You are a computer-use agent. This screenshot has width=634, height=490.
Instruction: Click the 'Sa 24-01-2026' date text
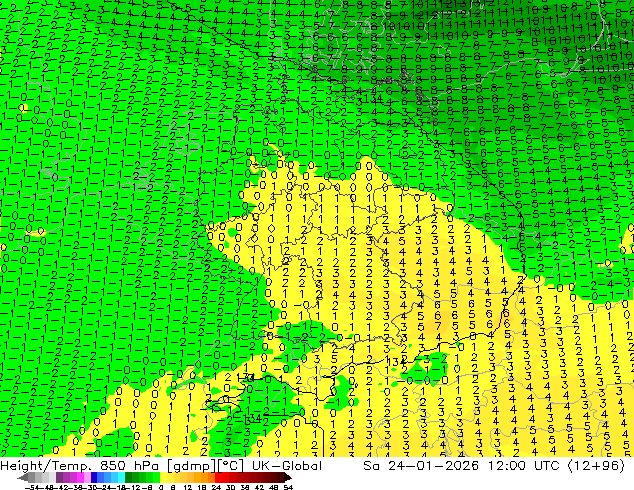tap(421, 465)
